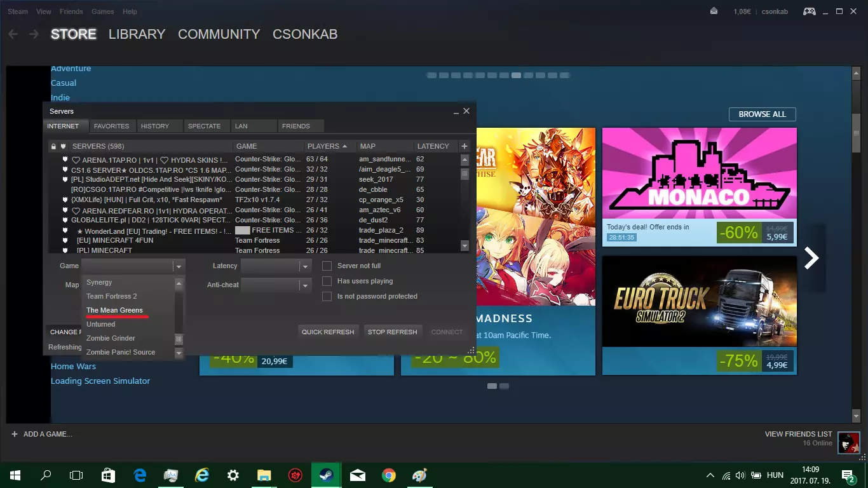Click the friends list avatar icon
The image size is (868, 488).
[x=848, y=442]
